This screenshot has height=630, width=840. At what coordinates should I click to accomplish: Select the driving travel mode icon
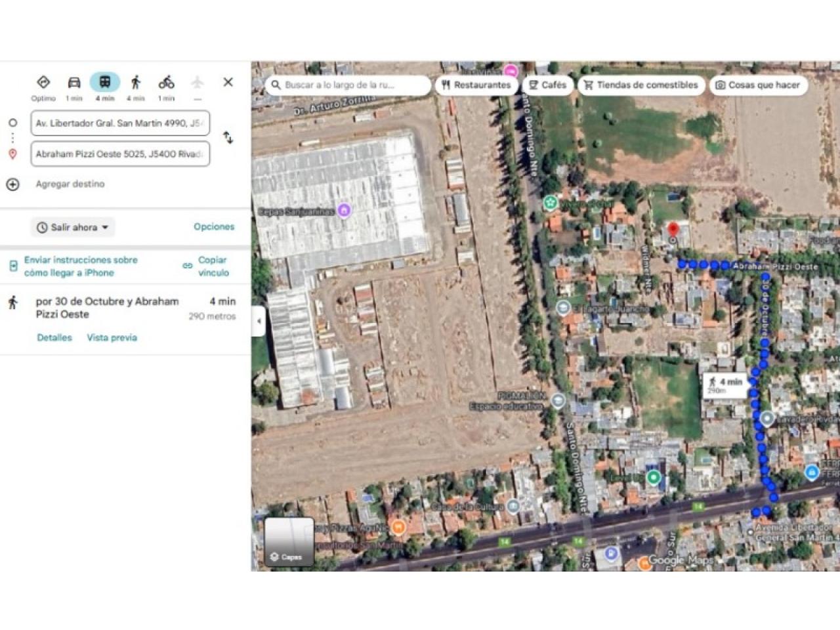click(x=74, y=83)
